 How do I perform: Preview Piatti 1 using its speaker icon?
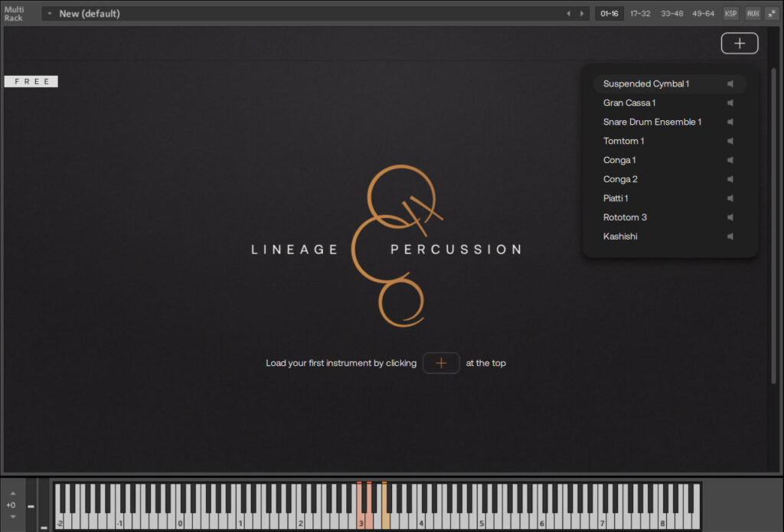pos(730,198)
